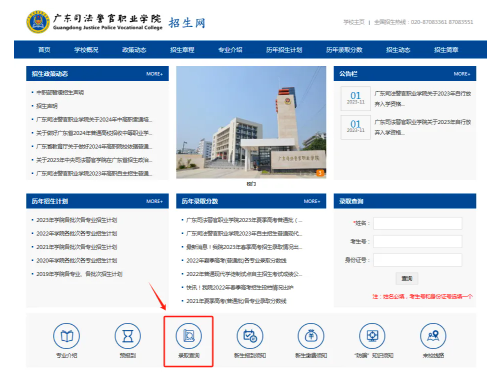The image size is (492, 375).
Task: Open the 专业介绍 open-book icon
Action: pos(66,336)
